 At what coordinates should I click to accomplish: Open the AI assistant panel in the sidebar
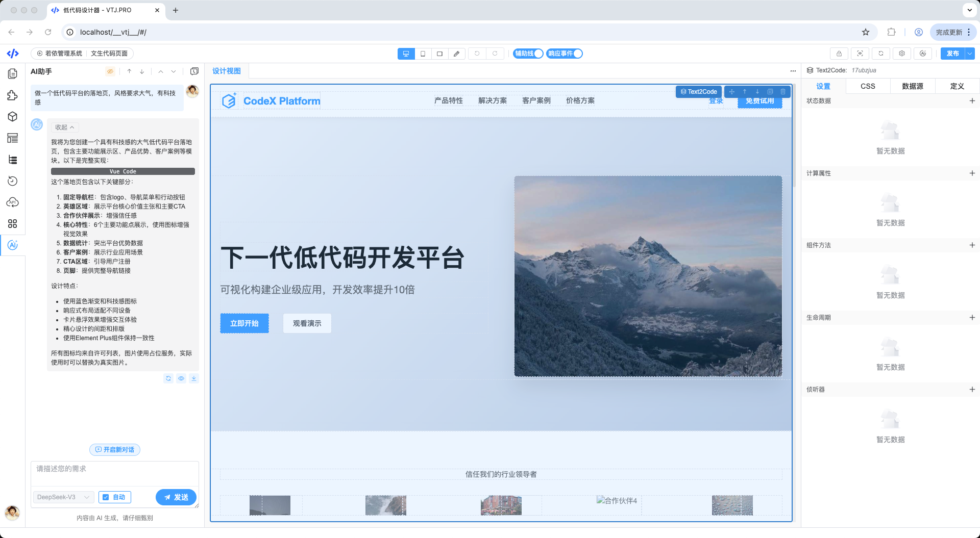[13, 245]
